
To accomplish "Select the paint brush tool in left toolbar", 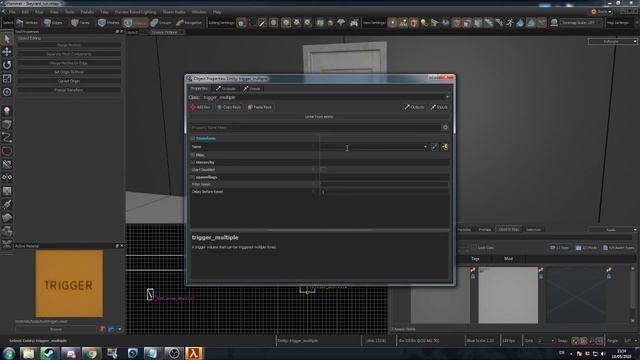I will pos(7,204).
